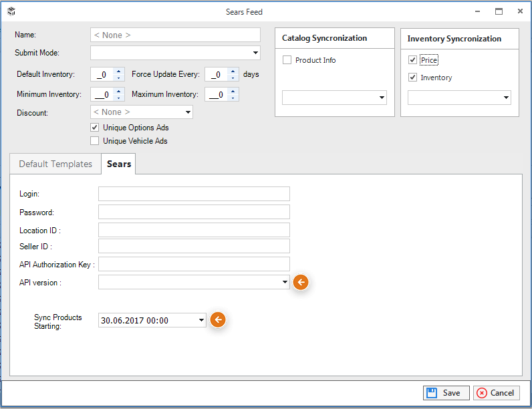Open the API version combo box
The image size is (532, 409).
click(x=194, y=282)
